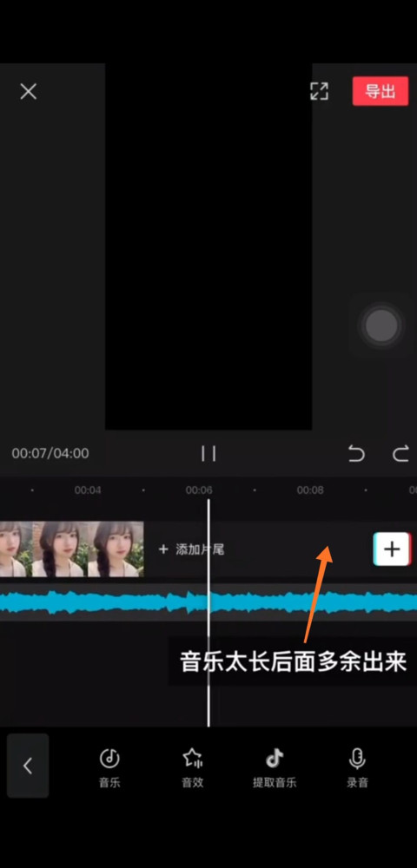Tap the red 导出 export button
417x868 pixels.
(381, 91)
